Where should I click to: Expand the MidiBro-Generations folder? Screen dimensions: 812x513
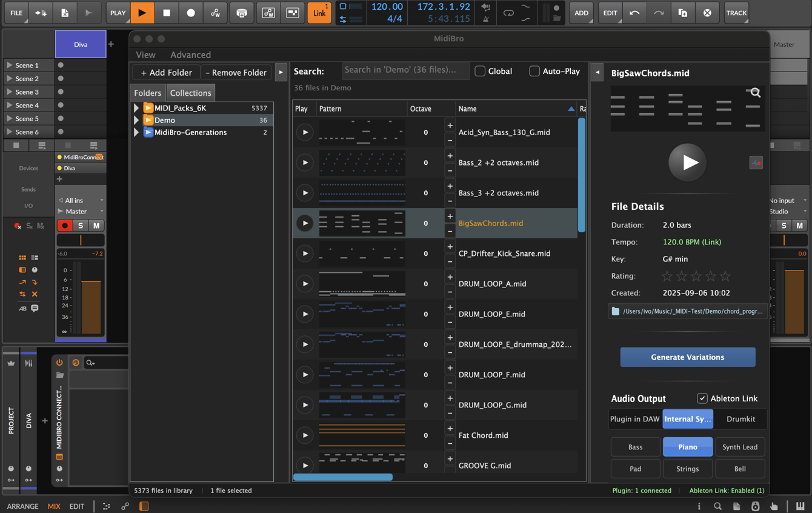(136, 132)
